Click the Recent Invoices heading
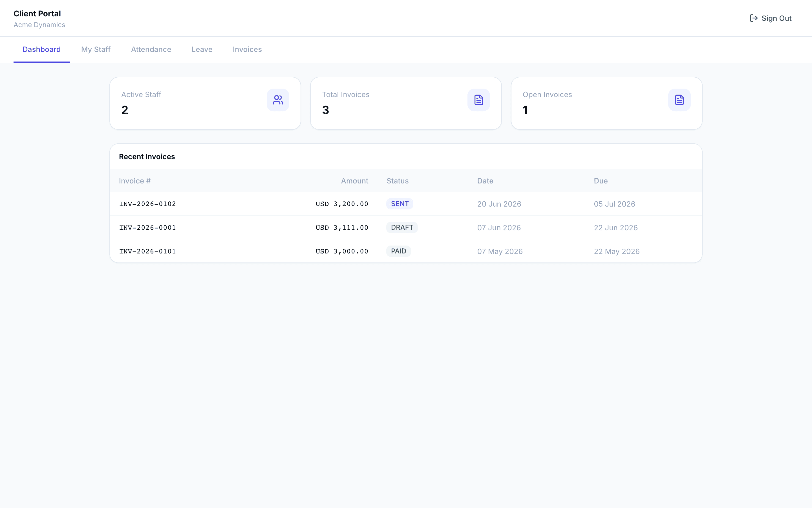 coord(147,157)
